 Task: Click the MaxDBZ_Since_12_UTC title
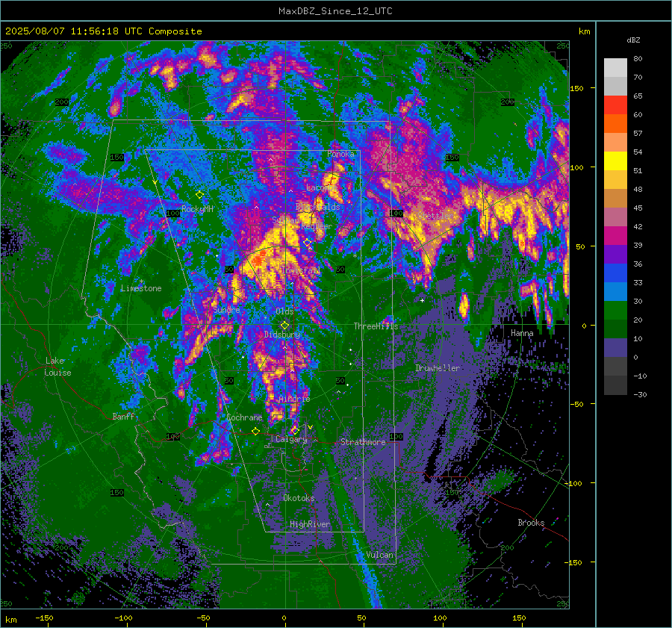[335, 11]
